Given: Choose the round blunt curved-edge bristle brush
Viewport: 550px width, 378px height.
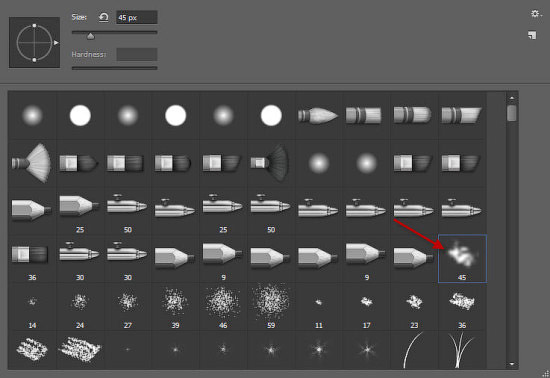Looking at the screenshot, I should click(413, 115).
